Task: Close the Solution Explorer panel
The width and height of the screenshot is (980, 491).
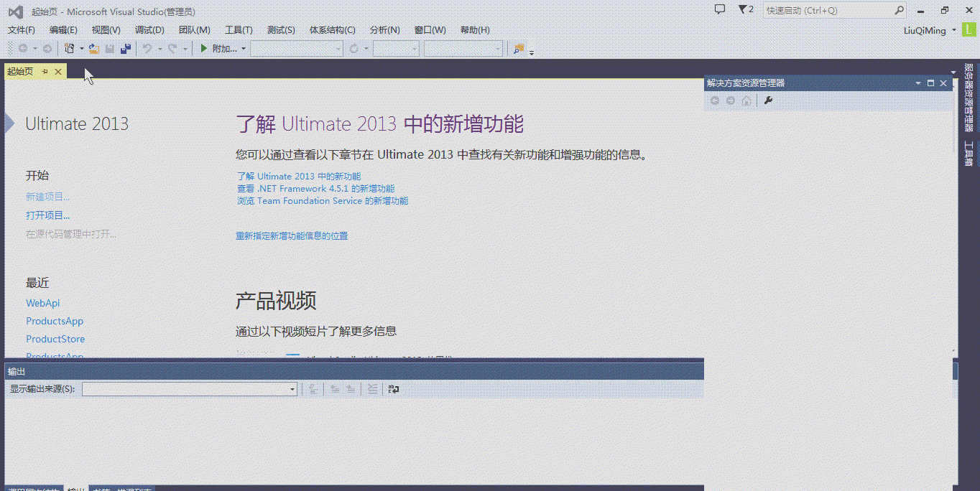Action: pos(943,83)
